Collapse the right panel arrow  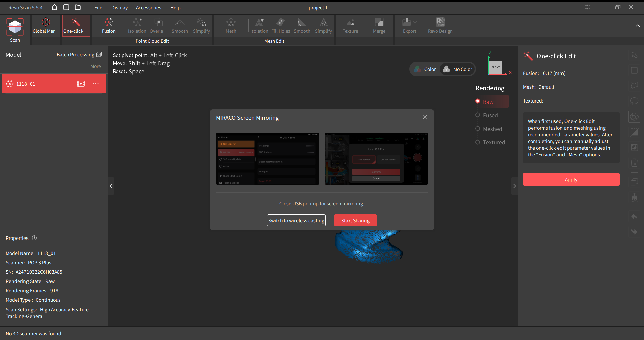(514, 186)
